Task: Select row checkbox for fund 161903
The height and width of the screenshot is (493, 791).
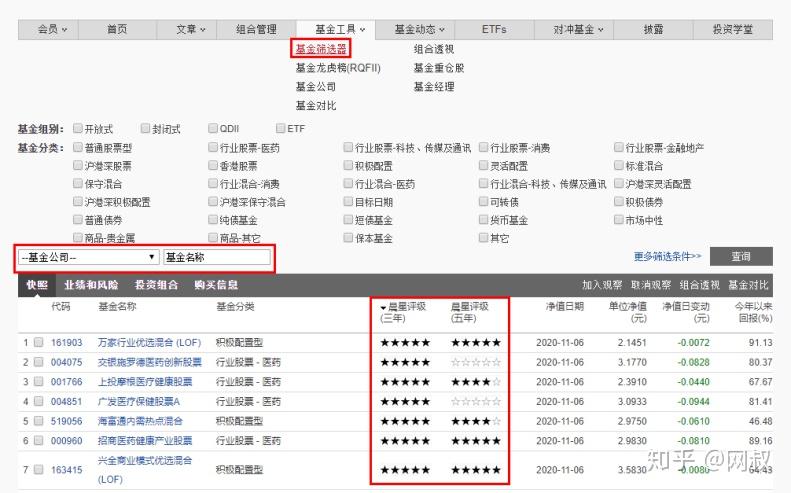Action: [39, 343]
